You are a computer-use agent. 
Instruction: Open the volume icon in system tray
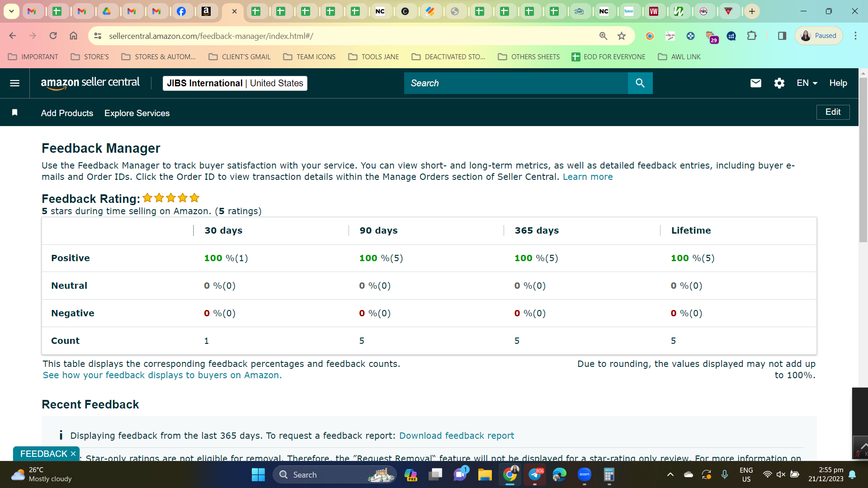[x=781, y=474]
